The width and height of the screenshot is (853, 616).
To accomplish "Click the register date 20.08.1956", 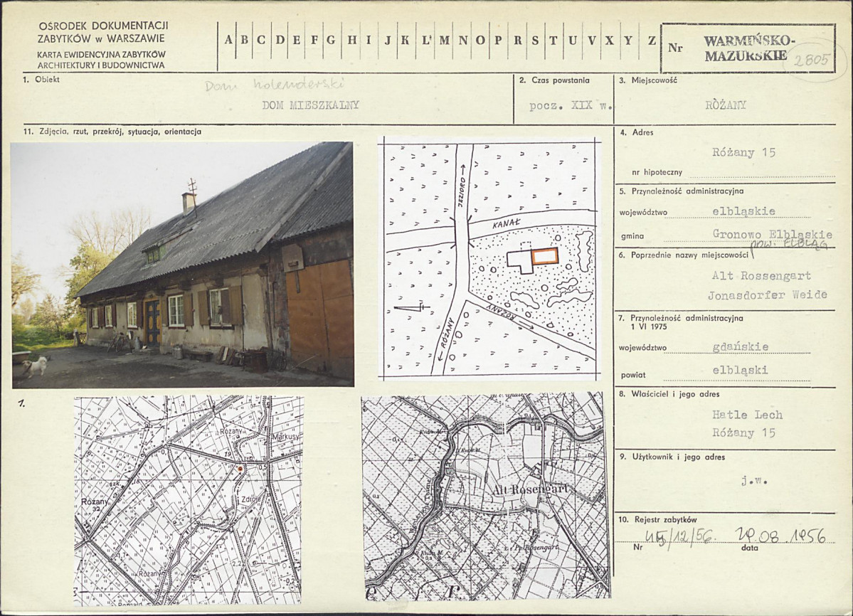I will (780, 536).
